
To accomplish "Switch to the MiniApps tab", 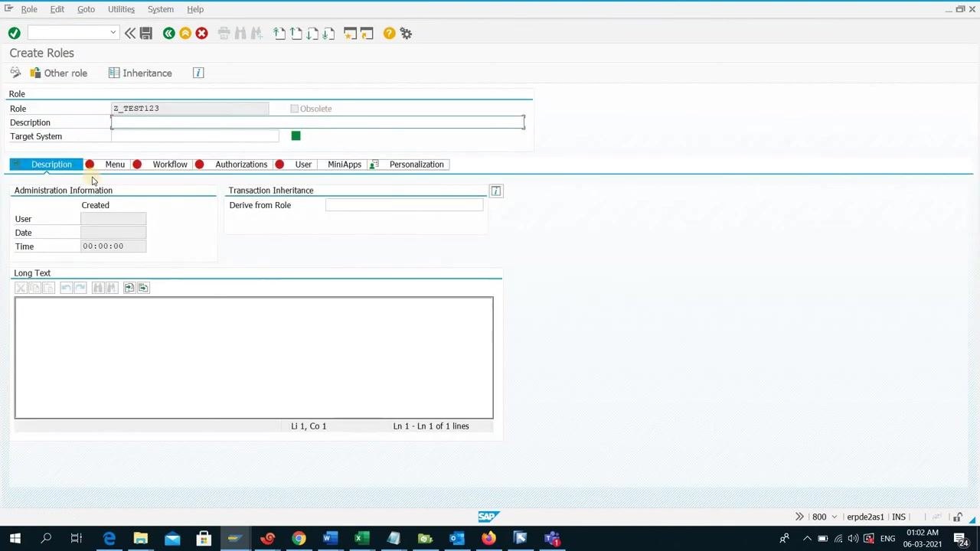I will tap(345, 165).
